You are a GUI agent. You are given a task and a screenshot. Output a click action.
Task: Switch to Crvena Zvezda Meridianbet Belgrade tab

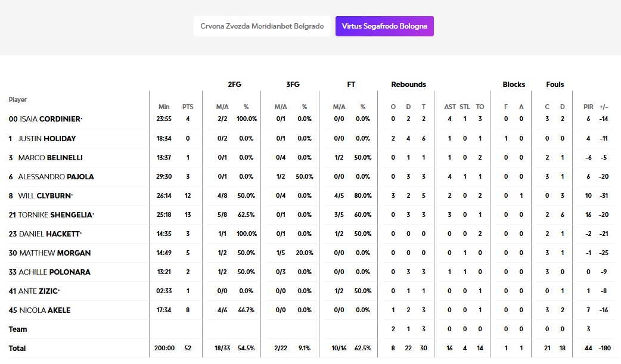(262, 26)
